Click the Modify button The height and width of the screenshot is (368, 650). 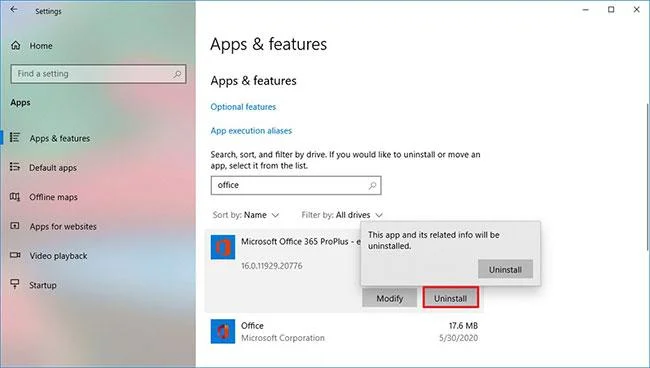tap(390, 298)
